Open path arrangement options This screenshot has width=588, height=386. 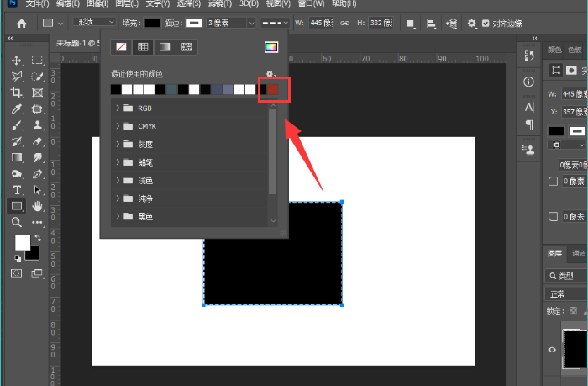[452, 24]
